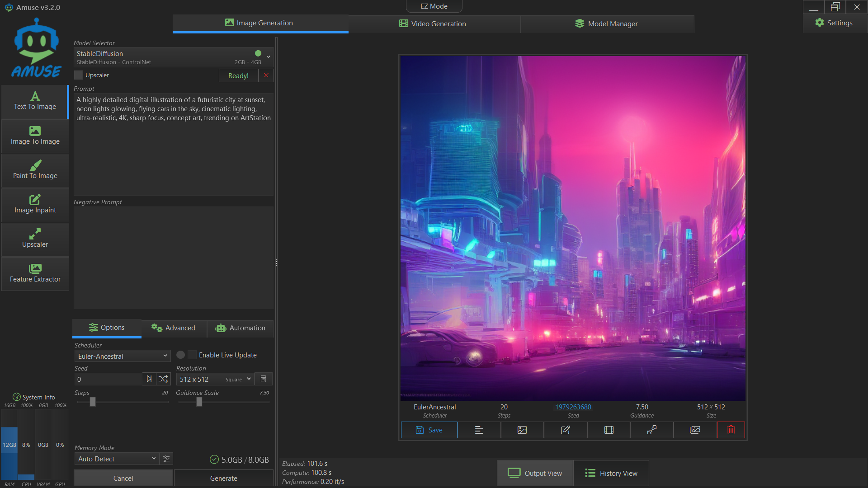Viewport: 868px width, 488px height.
Task: Click the edit pencil icon below image
Action: (565, 430)
